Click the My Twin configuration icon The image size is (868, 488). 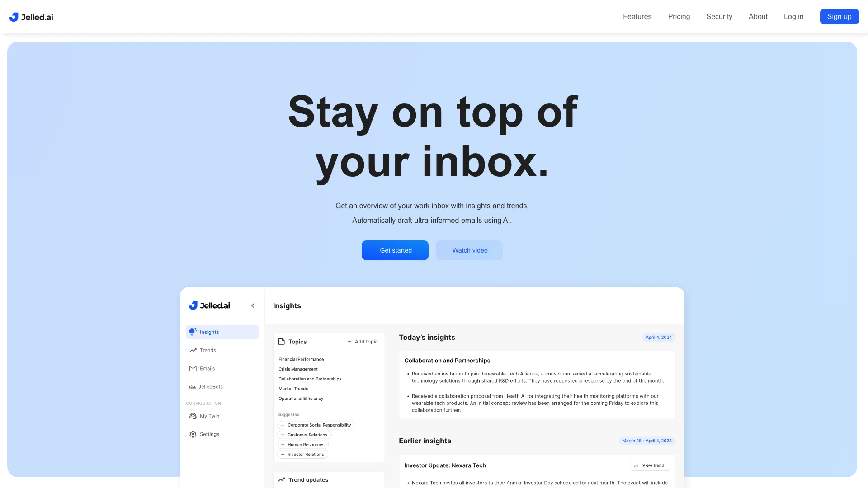192,416
